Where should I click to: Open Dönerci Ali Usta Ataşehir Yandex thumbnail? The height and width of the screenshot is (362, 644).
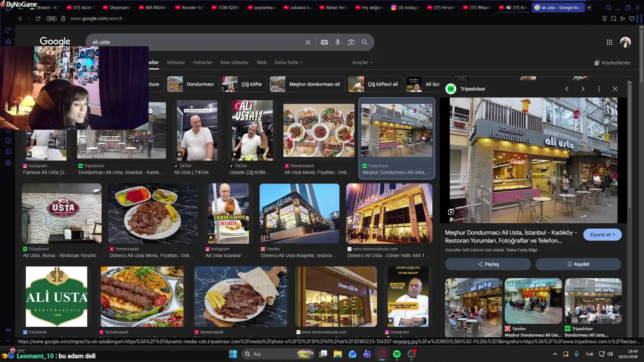[299, 214]
